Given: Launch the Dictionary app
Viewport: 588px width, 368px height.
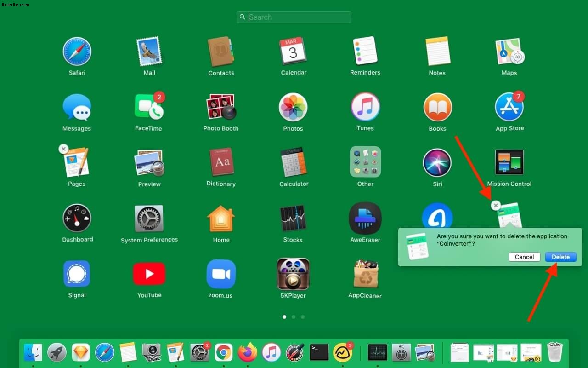Looking at the screenshot, I should coord(221,162).
